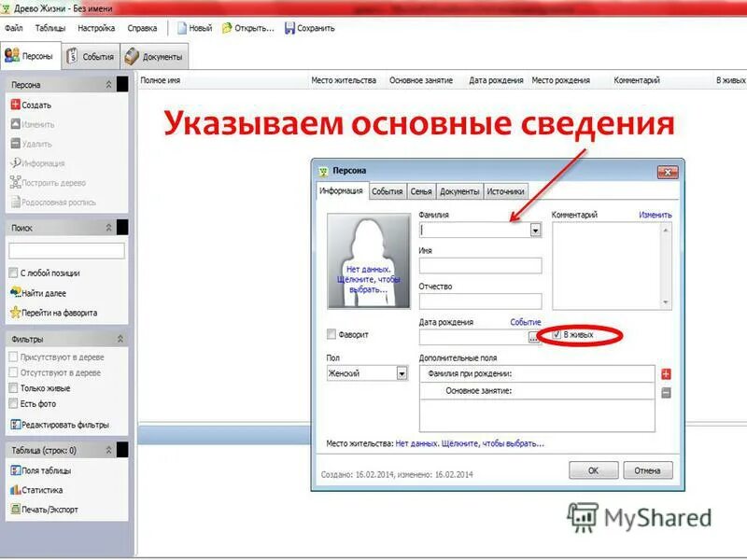Uncheck the В живых checkbox

554,332
